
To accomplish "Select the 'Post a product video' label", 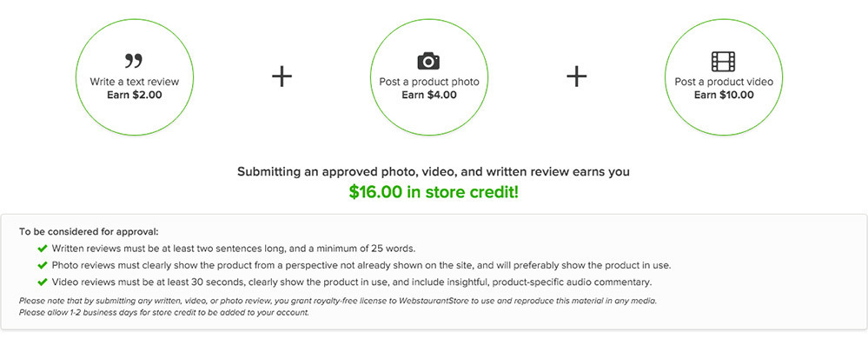I will point(724,82).
